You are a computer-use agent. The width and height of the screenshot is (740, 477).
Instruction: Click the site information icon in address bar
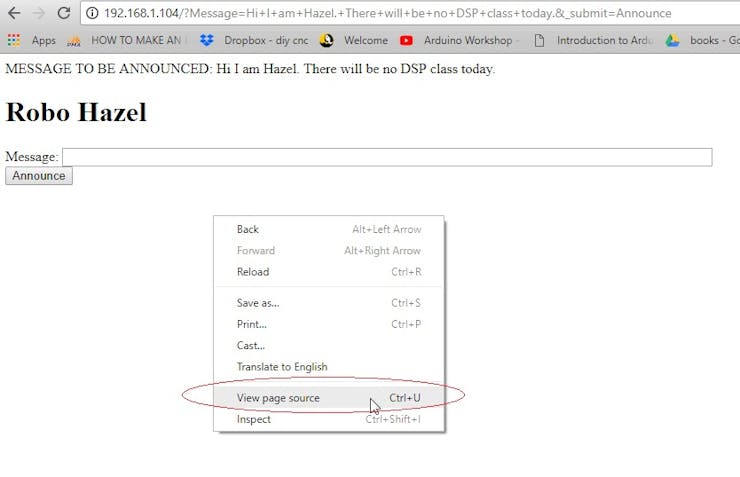92,13
